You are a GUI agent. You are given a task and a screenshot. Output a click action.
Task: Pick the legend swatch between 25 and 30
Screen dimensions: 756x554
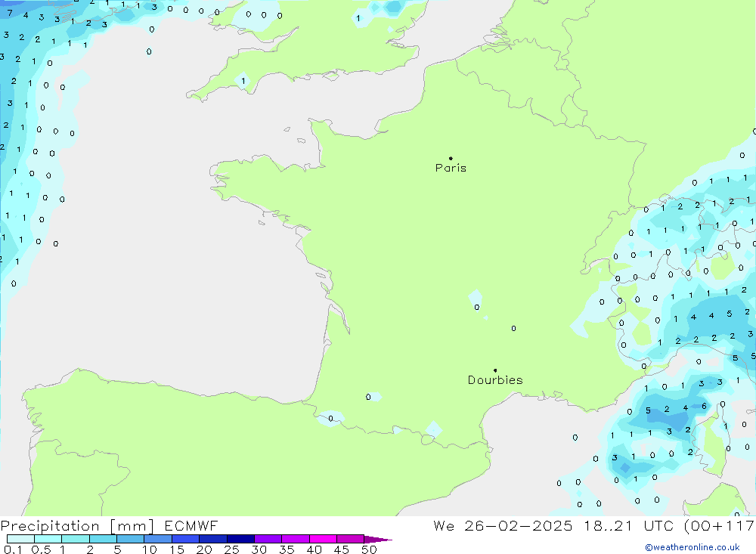click(240, 539)
